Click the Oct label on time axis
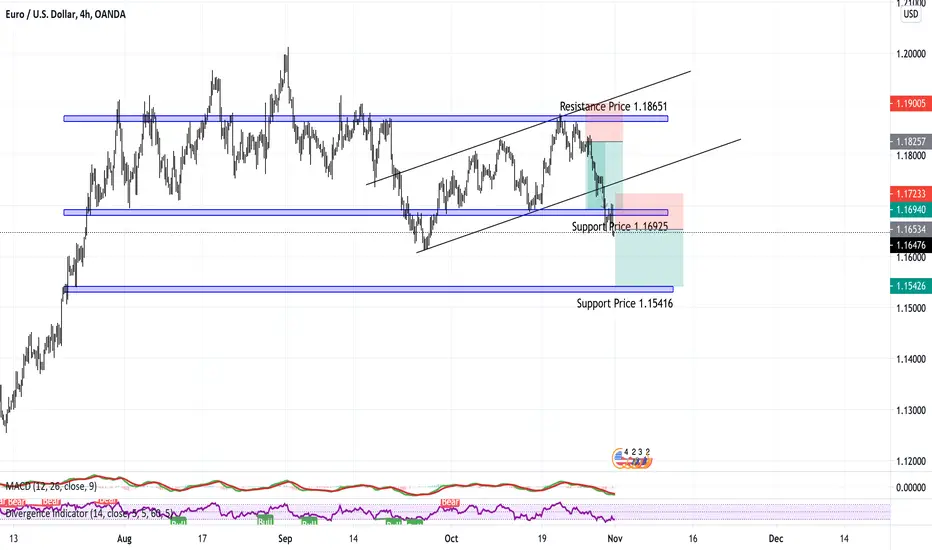The width and height of the screenshot is (932, 550). pos(451,539)
